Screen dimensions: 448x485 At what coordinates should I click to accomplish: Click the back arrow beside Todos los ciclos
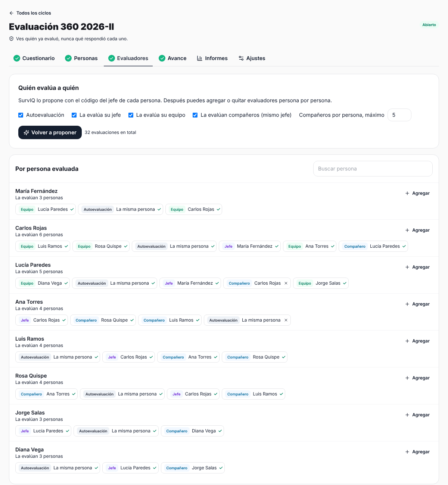[12, 13]
